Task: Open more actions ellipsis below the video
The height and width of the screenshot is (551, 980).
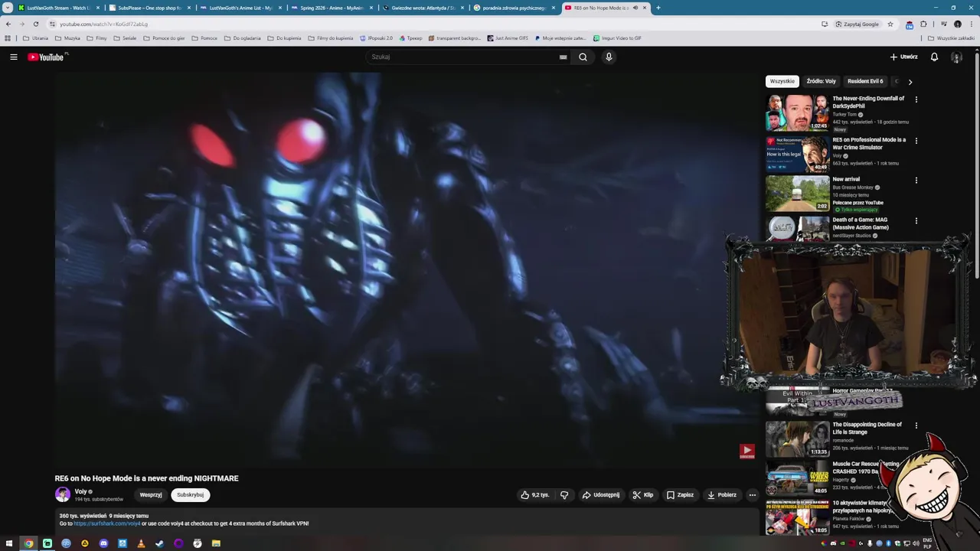Action: [752, 495]
